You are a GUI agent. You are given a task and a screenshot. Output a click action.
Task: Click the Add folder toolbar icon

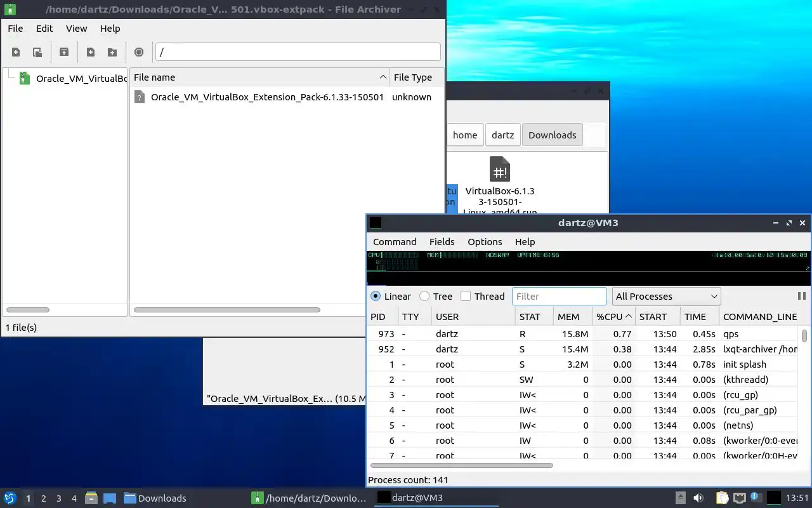point(112,52)
